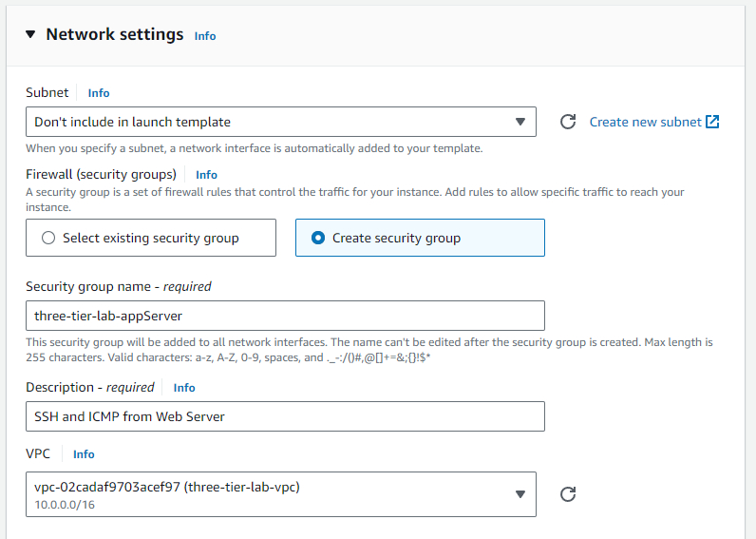Refresh the subnet list

[568, 122]
